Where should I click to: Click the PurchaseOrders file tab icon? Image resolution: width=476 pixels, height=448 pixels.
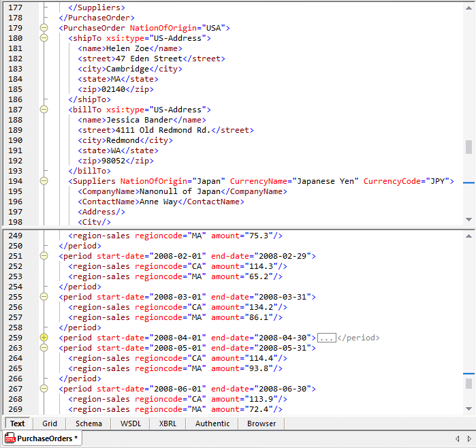[10, 439]
